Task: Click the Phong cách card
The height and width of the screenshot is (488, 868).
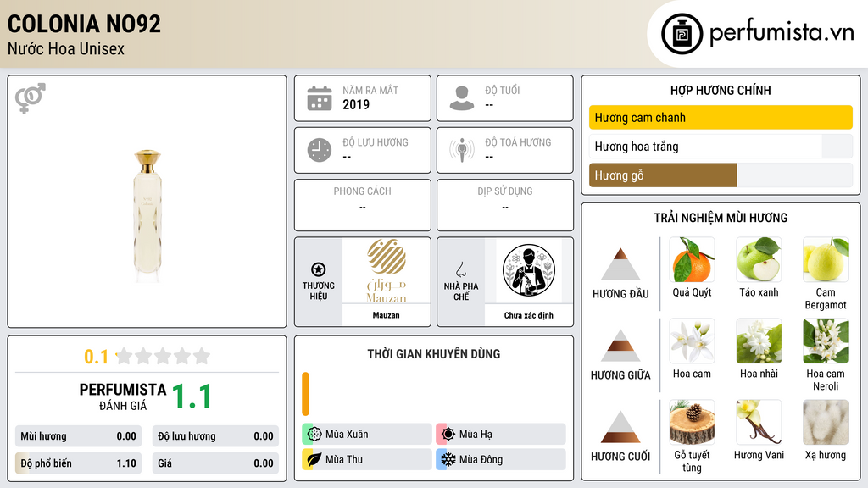Action: point(363,205)
